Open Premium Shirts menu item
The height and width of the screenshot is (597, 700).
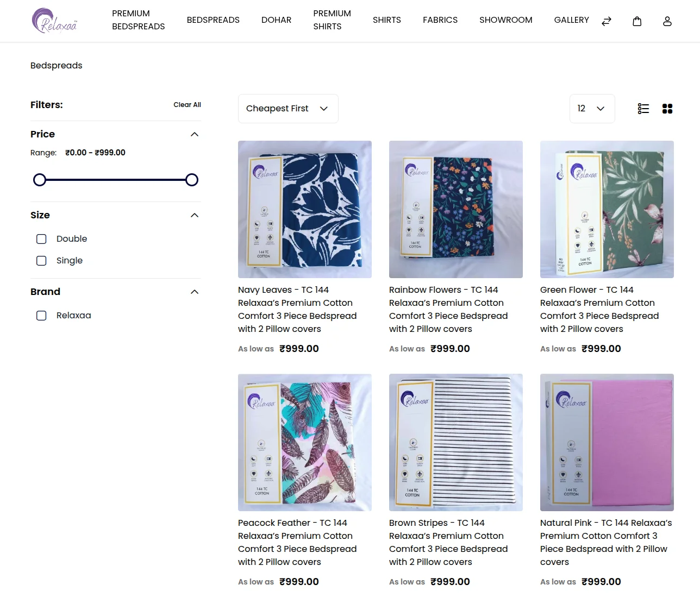(332, 20)
